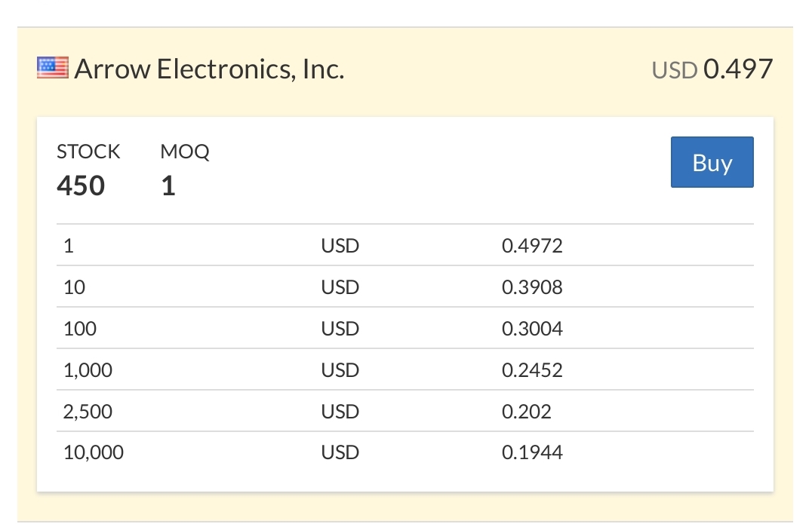Click the 0.202 unit price

point(526,411)
